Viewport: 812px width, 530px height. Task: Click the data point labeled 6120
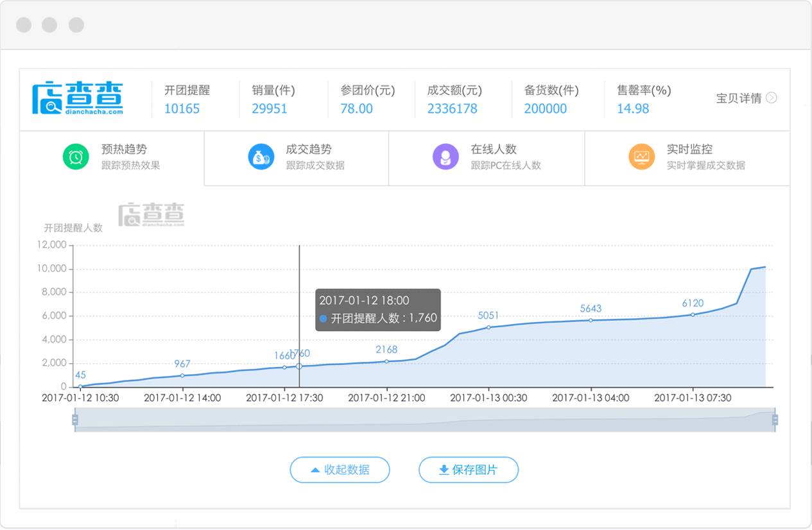coord(693,314)
